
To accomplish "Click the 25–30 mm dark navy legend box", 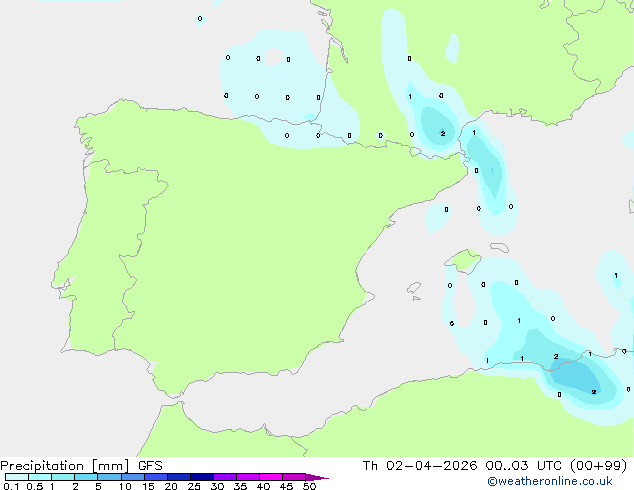I will [202, 477].
